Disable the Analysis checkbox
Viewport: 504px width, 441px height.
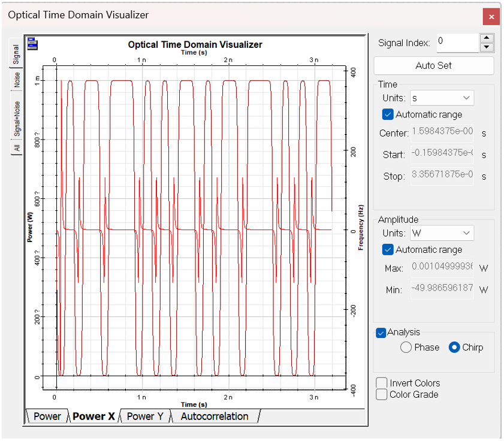click(x=381, y=333)
